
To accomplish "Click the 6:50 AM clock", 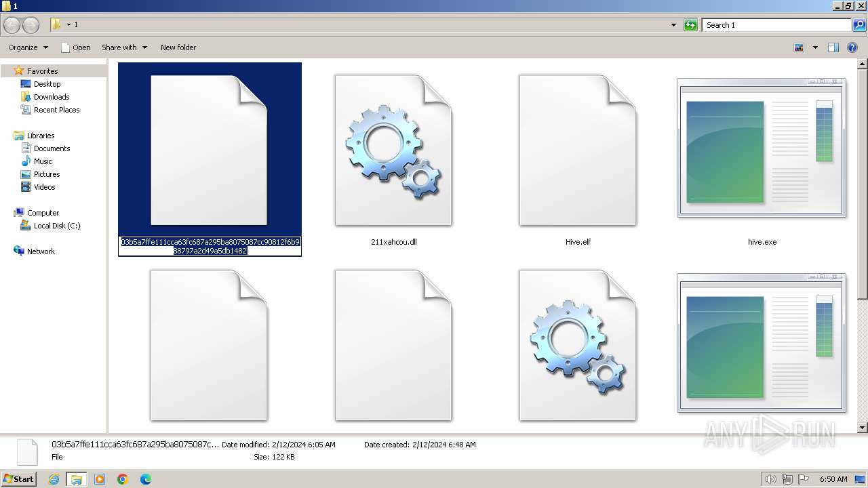I will [833, 479].
